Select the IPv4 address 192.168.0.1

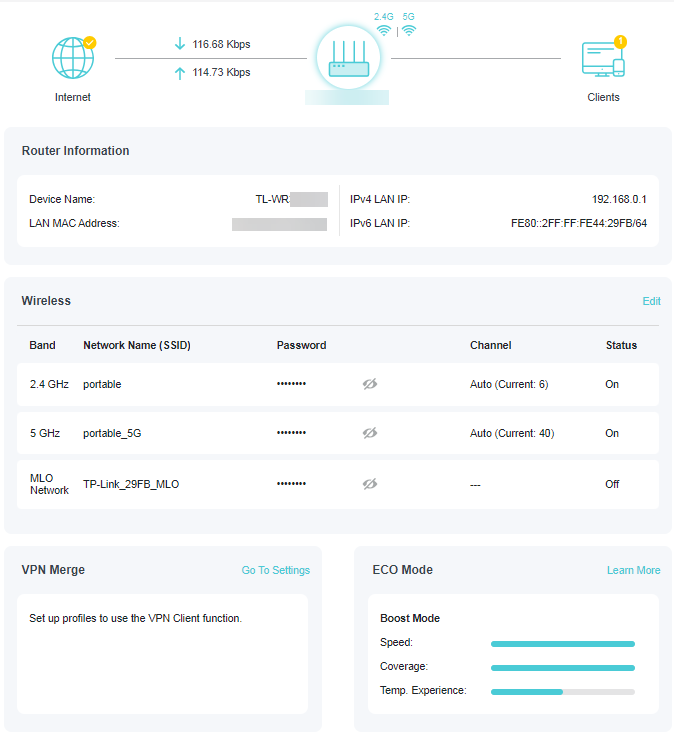click(x=619, y=199)
